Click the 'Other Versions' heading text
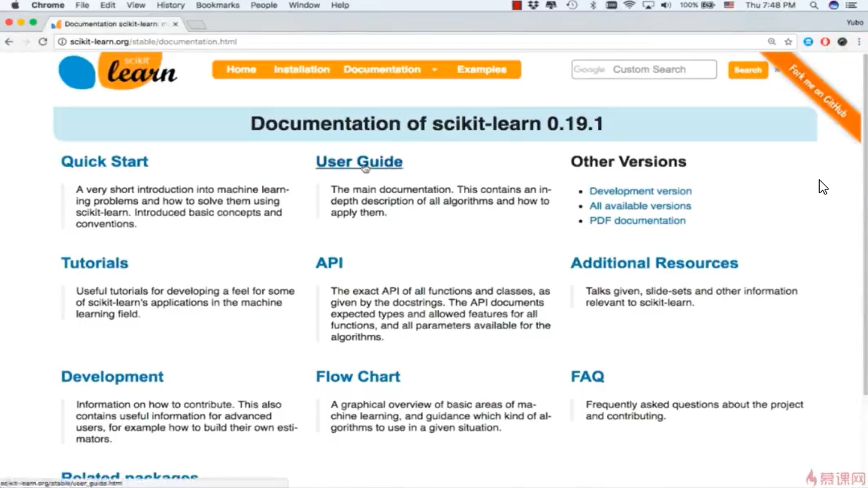Screen dimensions: 868x488 628,161
